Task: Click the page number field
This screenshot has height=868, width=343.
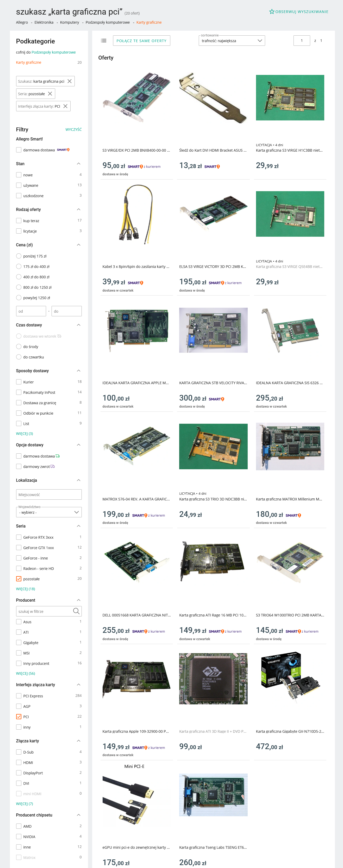Action: tap(302, 41)
